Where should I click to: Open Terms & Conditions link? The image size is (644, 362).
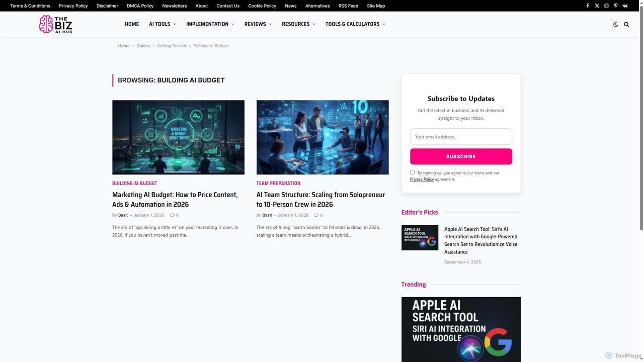tap(30, 6)
